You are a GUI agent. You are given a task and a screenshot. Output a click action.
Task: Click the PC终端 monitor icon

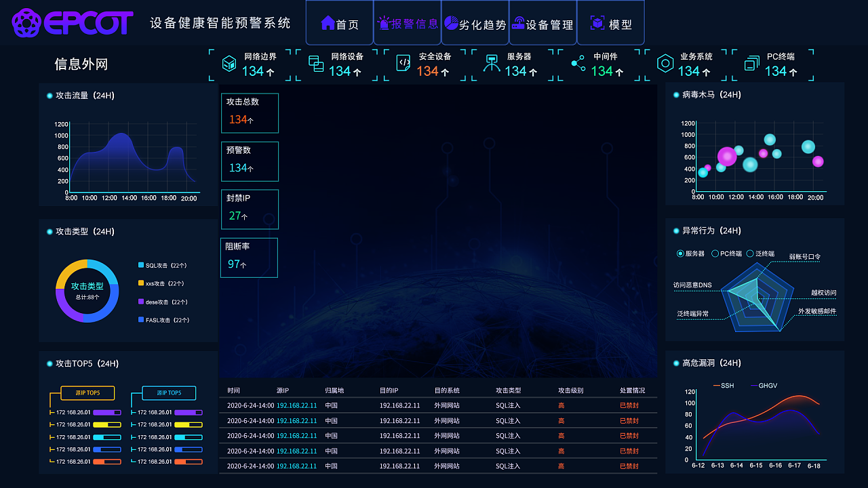coord(752,64)
